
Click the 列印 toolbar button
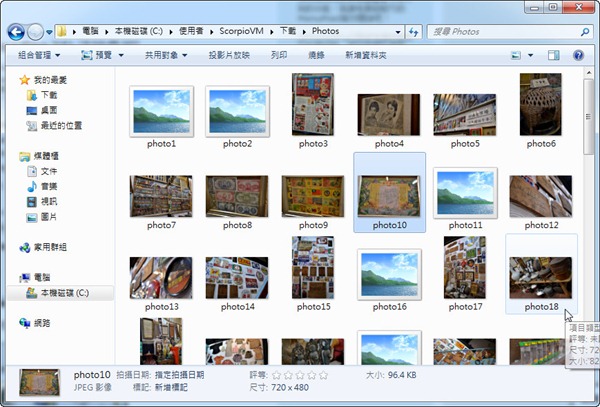click(x=279, y=55)
